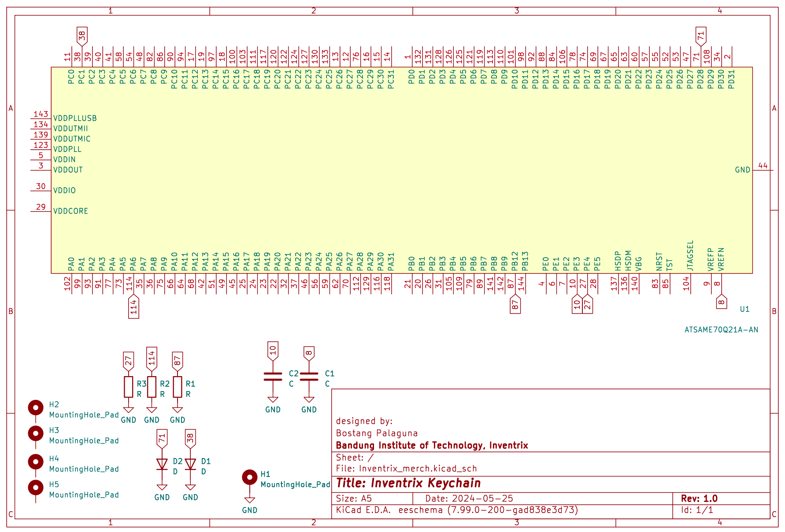Select capacitor C1 symbol
The width and height of the screenshot is (785, 532).
(309, 377)
